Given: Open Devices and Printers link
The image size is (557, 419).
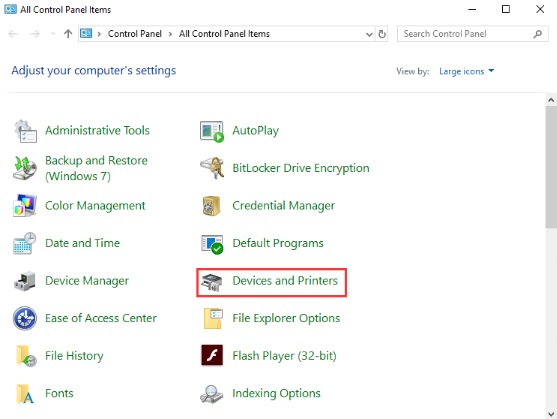Looking at the screenshot, I should (x=285, y=281).
